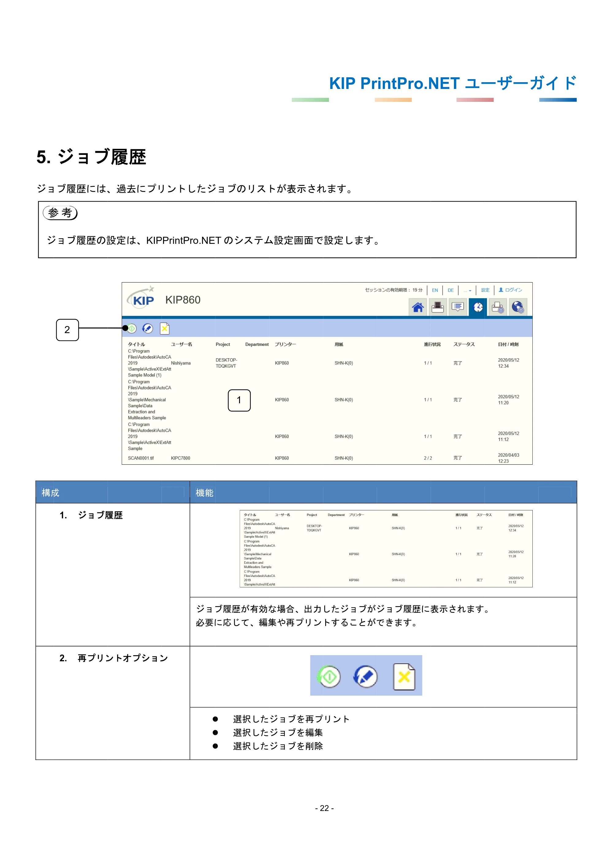Open the Home icon in the KIP860 header
Viewport: 613px width, 868px height.
click(x=418, y=307)
